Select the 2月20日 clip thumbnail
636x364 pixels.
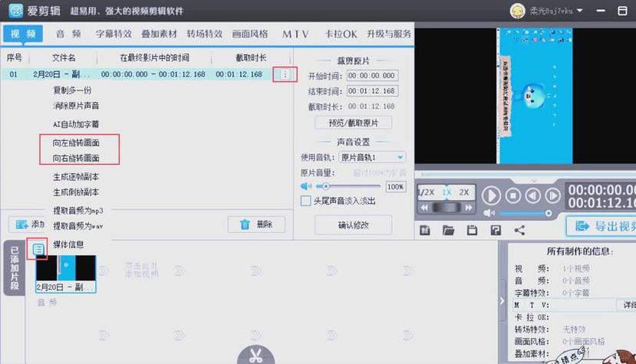[66, 274]
